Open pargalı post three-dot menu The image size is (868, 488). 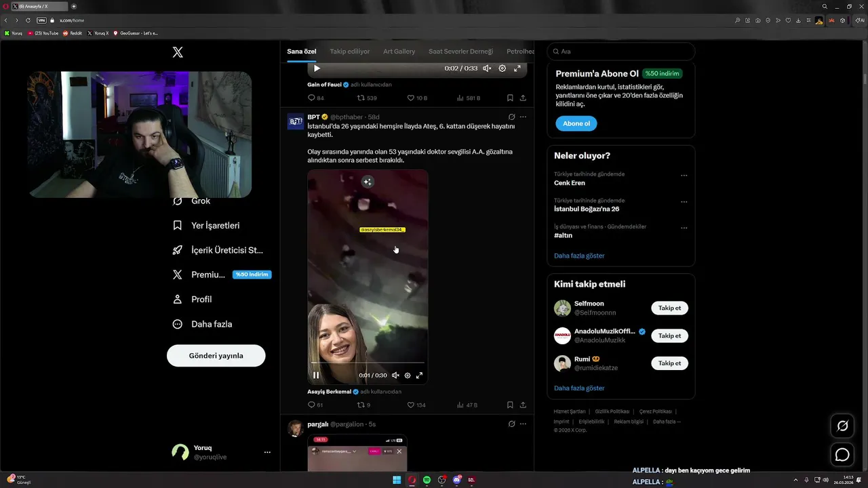pos(523,424)
